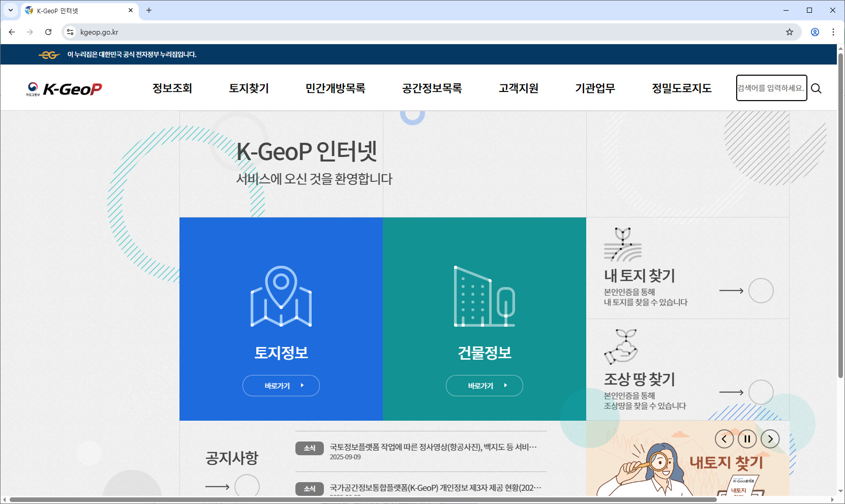Open the 토지찾기 menu
Screen dimensions: 845x504
249,88
